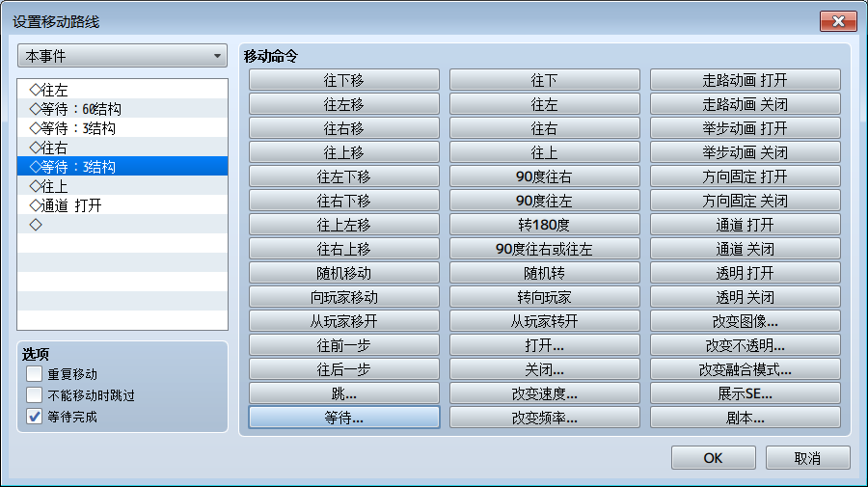Add the 90度往左 turn command
Viewport: 868px width, 487px height.
pyautogui.click(x=544, y=201)
